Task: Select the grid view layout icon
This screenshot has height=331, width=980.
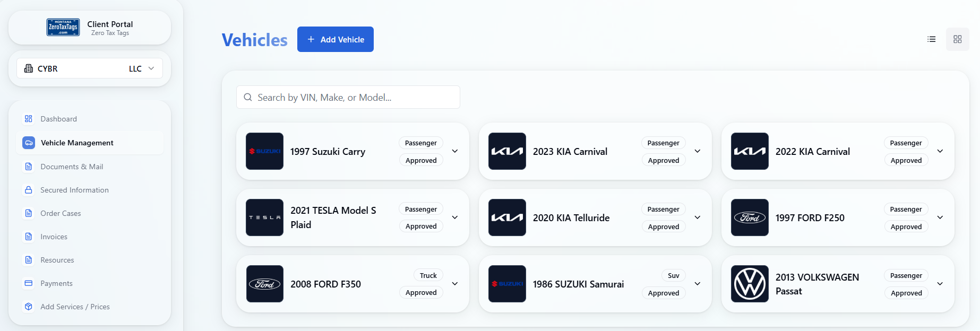Action: pyautogui.click(x=958, y=39)
